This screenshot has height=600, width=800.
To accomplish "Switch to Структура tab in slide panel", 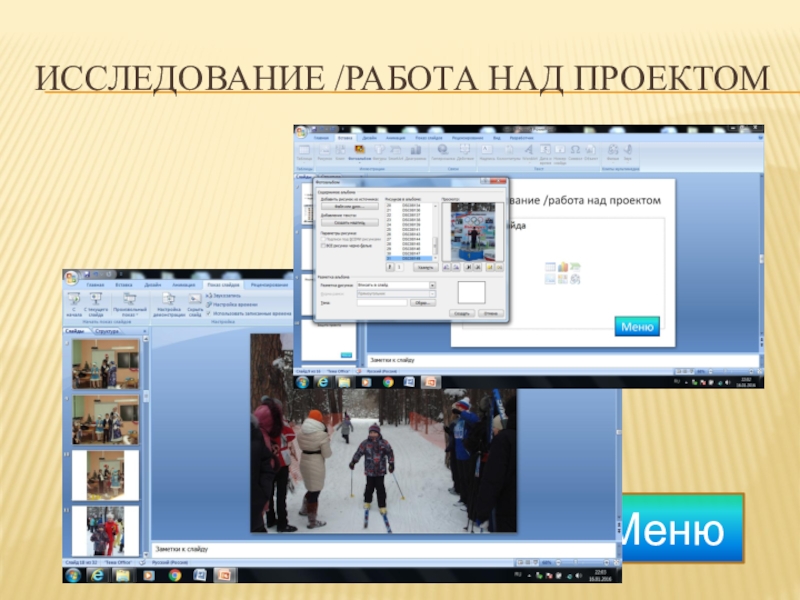I will 107,330.
